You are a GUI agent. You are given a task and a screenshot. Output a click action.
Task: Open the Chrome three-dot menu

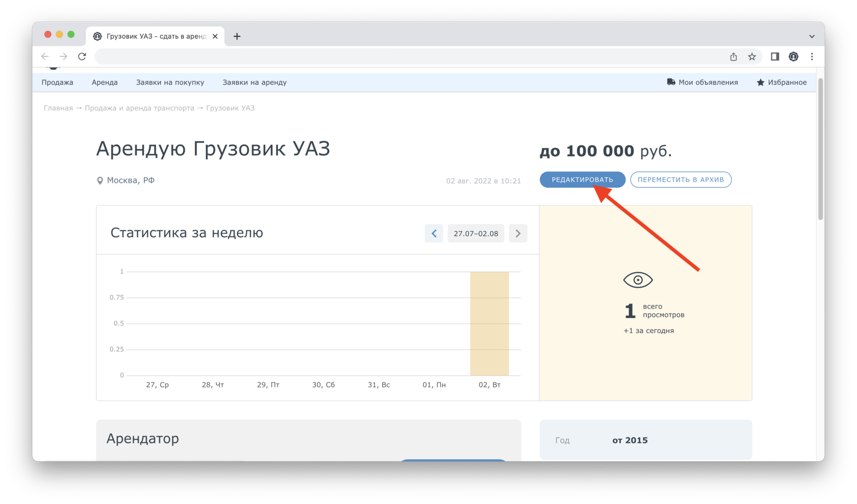(812, 57)
